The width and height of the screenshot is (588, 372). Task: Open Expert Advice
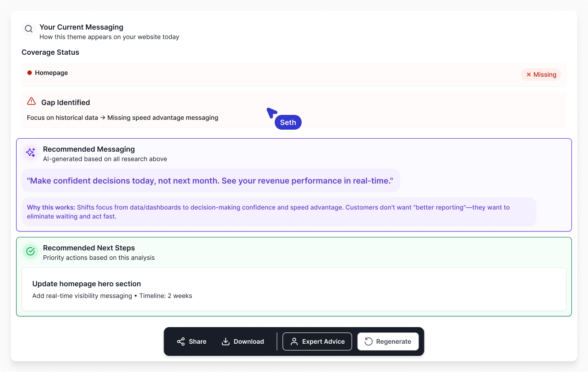317,341
